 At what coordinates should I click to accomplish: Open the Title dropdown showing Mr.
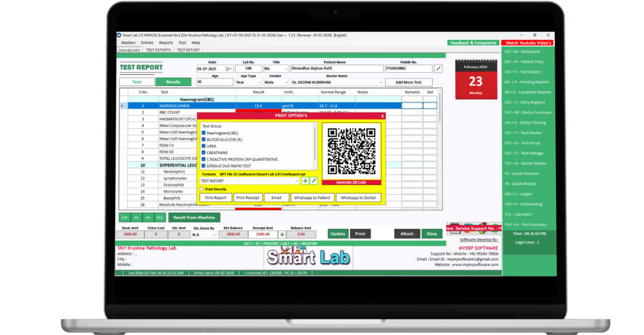pos(286,69)
